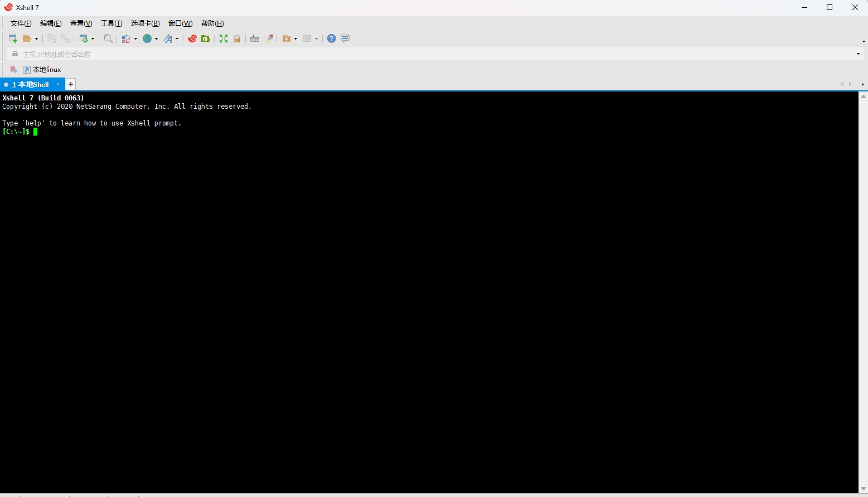The width and height of the screenshot is (868, 497).
Task: Expand the folder-plus dropdown arrow
Action: (295, 38)
